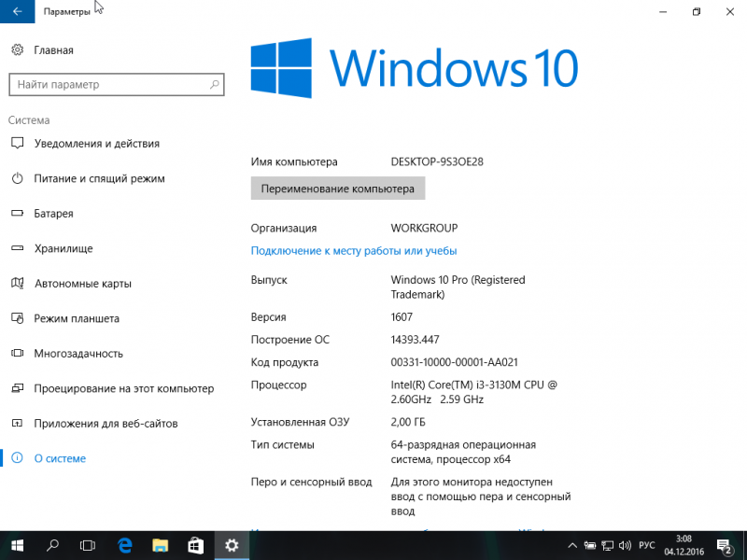Launch the Store from the taskbar
Screen dimensions: 747x560
coord(195,545)
